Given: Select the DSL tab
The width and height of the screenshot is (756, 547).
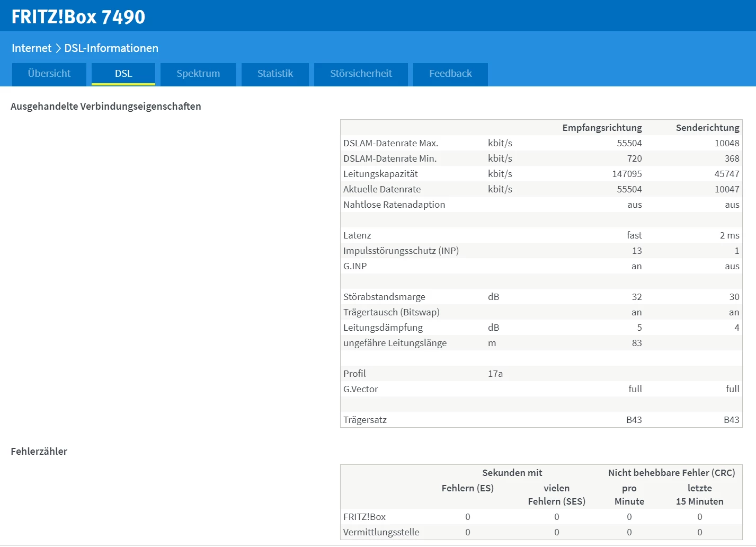Looking at the screenshot, I should pos(123,74).
